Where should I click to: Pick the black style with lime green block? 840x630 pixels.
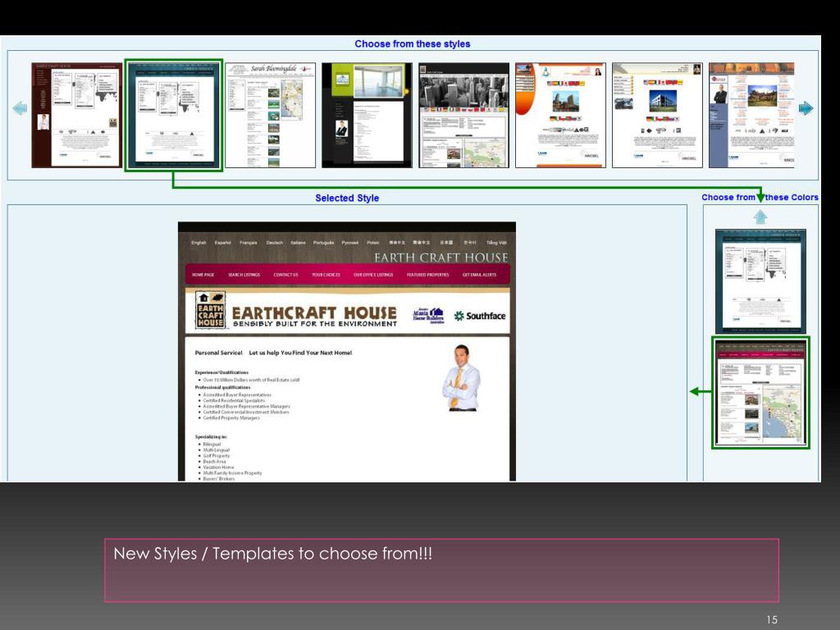pyautogui.click(x=367, y=115)
